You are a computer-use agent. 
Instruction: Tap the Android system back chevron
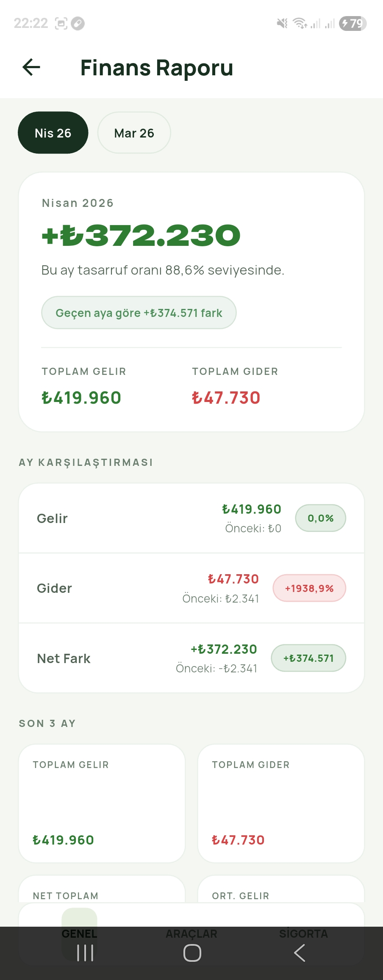(300, 953)
